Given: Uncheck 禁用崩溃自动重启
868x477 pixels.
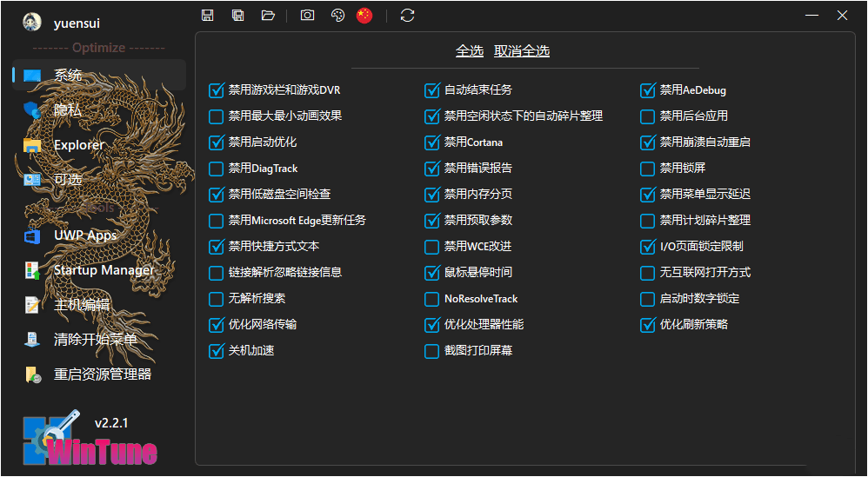Looking at the screenshot, I should 647,142.
